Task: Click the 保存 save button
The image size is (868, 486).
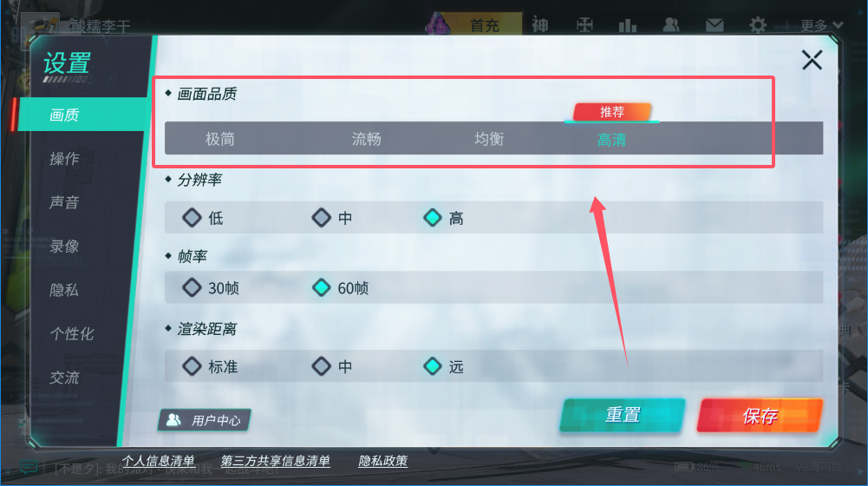Action: point(760,415)
